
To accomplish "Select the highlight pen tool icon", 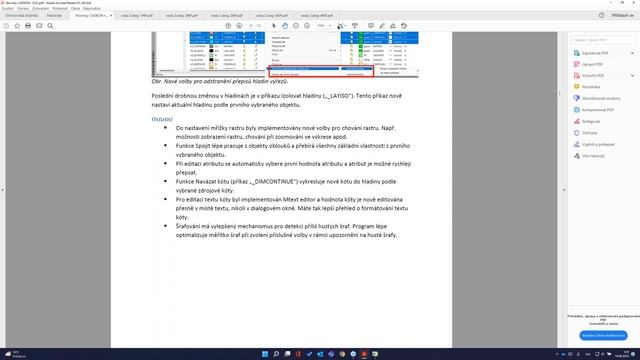I will 382,26.
